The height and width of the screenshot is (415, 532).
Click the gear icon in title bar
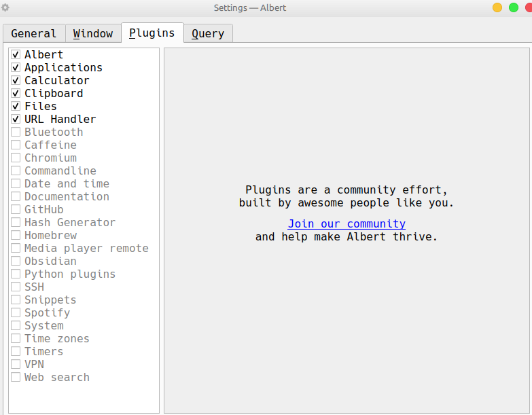(x=5, y=7)
